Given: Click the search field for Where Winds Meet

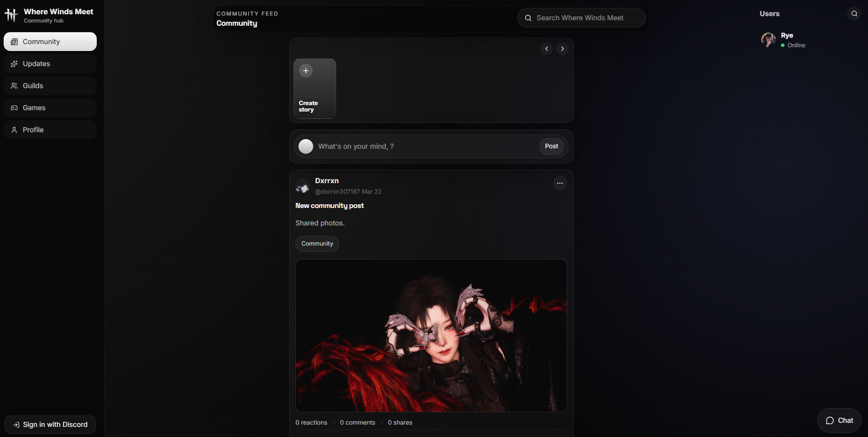Looking at the screenshot, I should pyautogui.click(x=581, y=18).
